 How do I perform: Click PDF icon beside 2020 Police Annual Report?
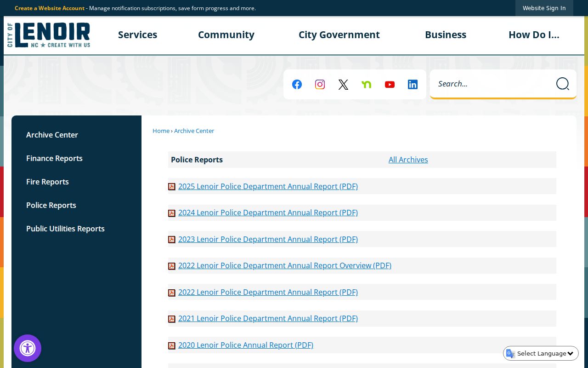[172, 345]
